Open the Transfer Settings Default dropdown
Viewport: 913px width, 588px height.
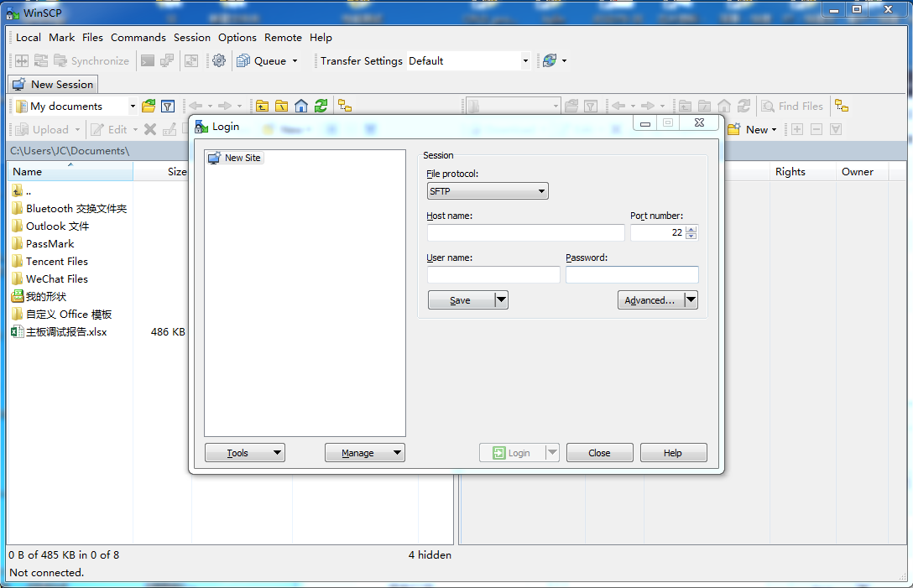tap(524, 60)
